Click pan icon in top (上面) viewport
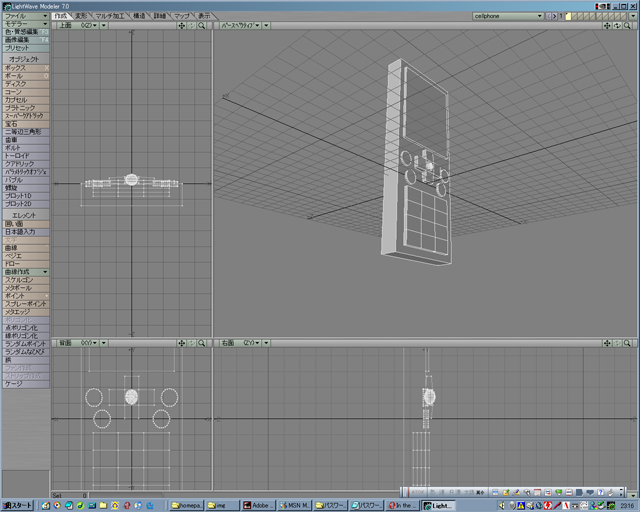This screenshot has height=512, width=640. tap(182, 25)
